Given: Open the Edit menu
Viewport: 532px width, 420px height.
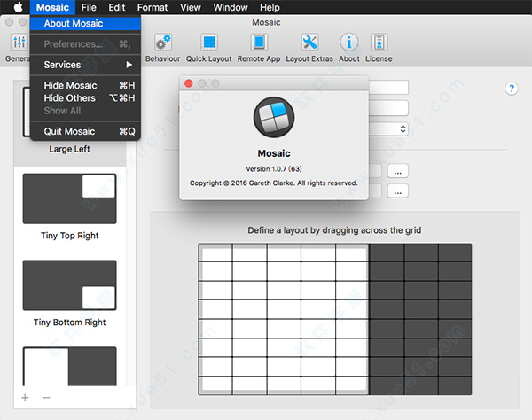Looking at the screenshot, I should coord(117,7).
